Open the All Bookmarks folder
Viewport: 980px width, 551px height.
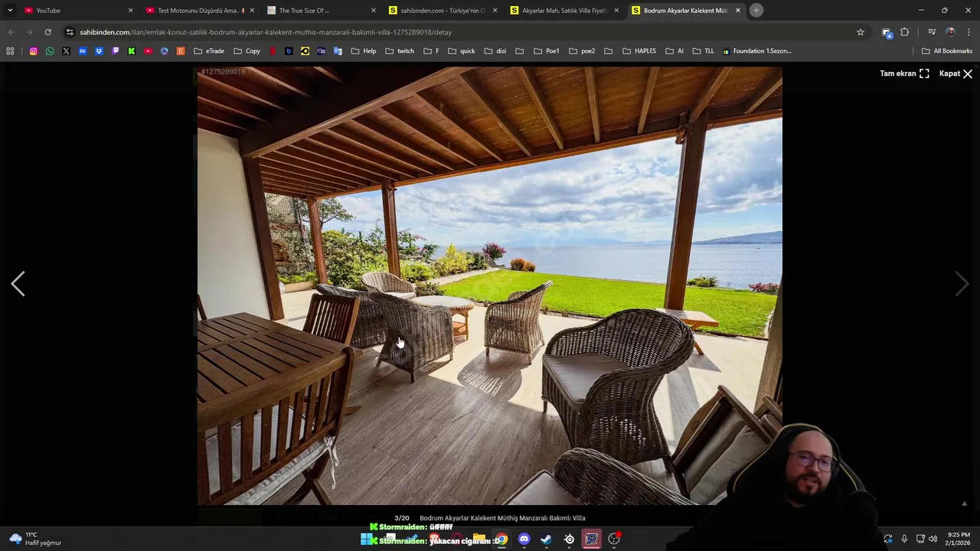click(947, 51)
